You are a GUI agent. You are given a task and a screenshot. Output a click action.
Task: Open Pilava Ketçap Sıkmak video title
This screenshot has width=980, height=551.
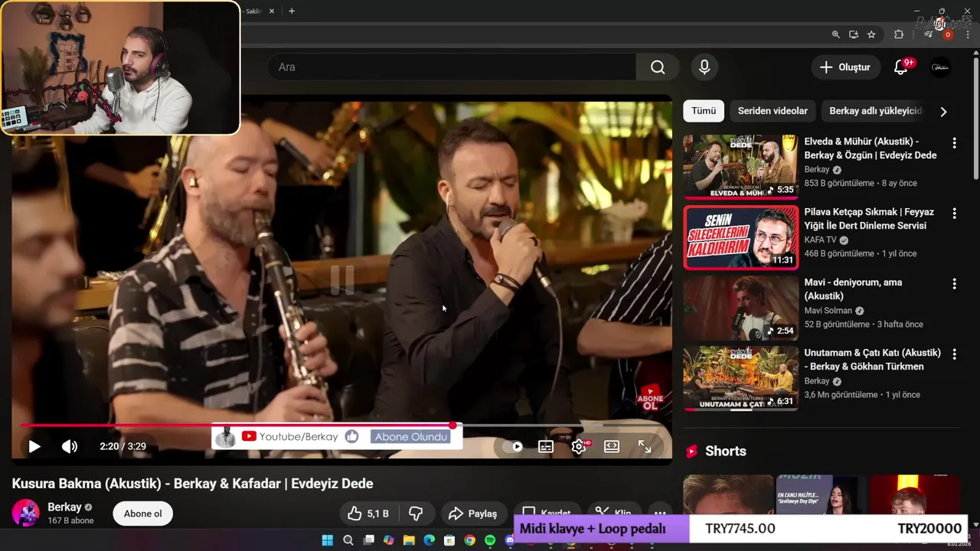pos(869,219)
